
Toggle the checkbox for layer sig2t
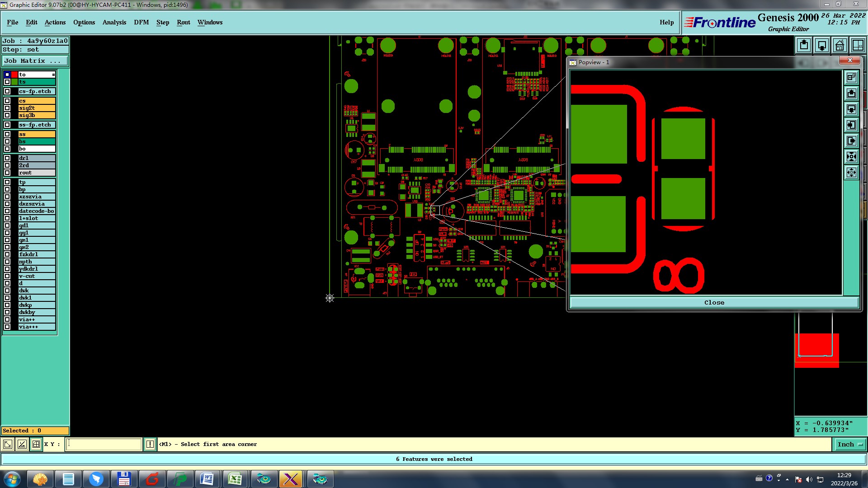coord(7,108)
